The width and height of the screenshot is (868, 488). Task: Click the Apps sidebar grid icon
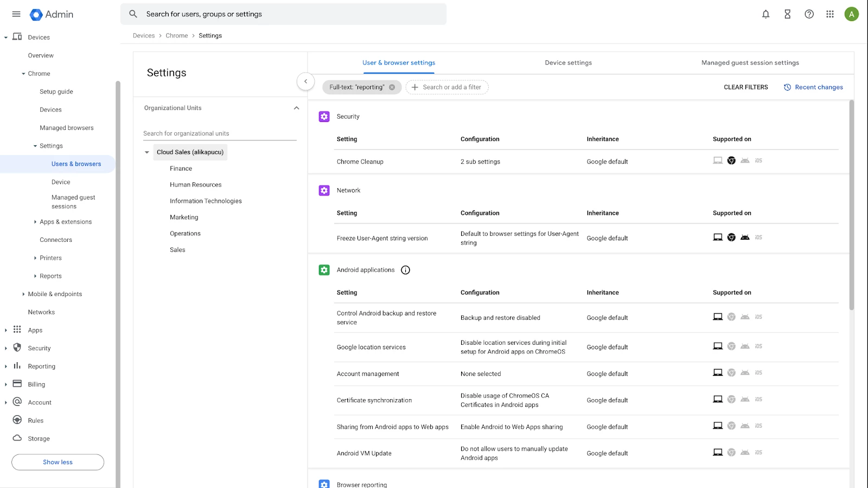tap(17, 330)
